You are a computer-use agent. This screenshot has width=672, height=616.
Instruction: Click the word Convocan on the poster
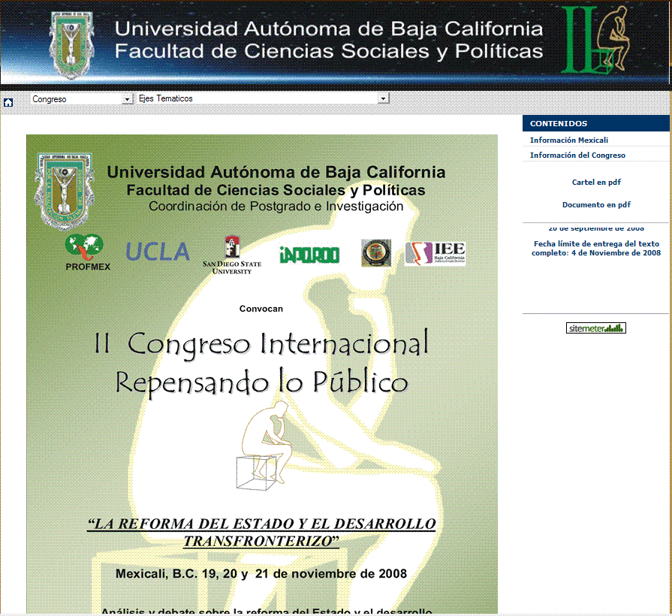coord(261,309)
